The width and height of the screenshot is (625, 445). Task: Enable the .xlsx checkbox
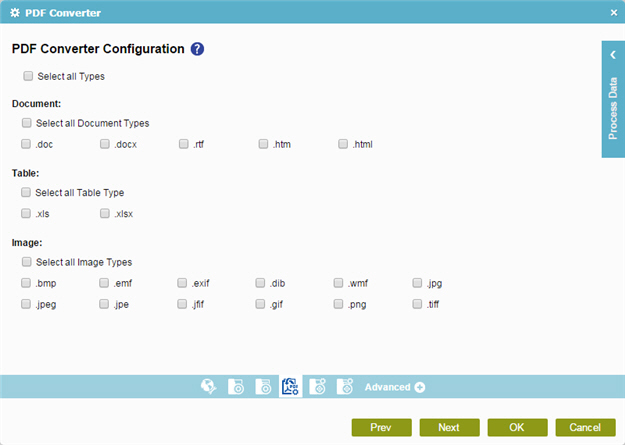pos(105,213)
